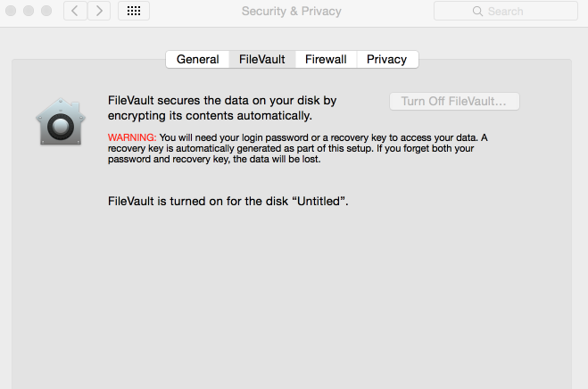Click the red WARNING label
The width and height of the screenshot is (588, 389).
click(x=132, y=137)
